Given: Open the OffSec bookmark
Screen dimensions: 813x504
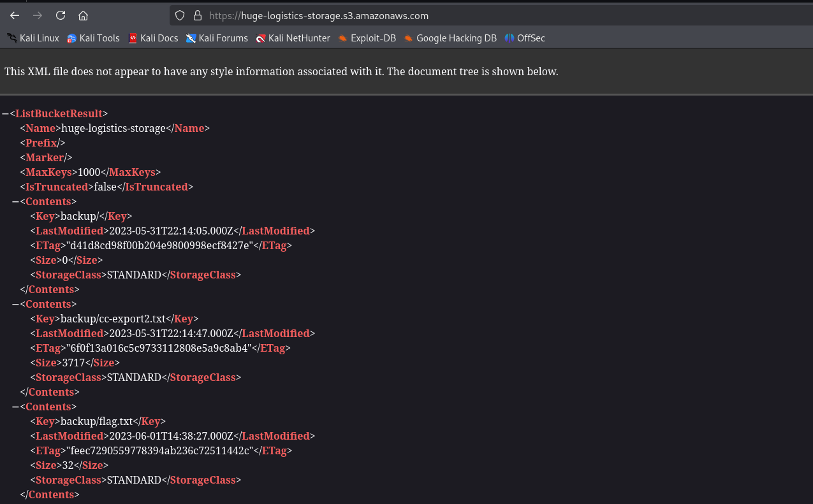Looking at the screenshot, I should tap(525, 38).
